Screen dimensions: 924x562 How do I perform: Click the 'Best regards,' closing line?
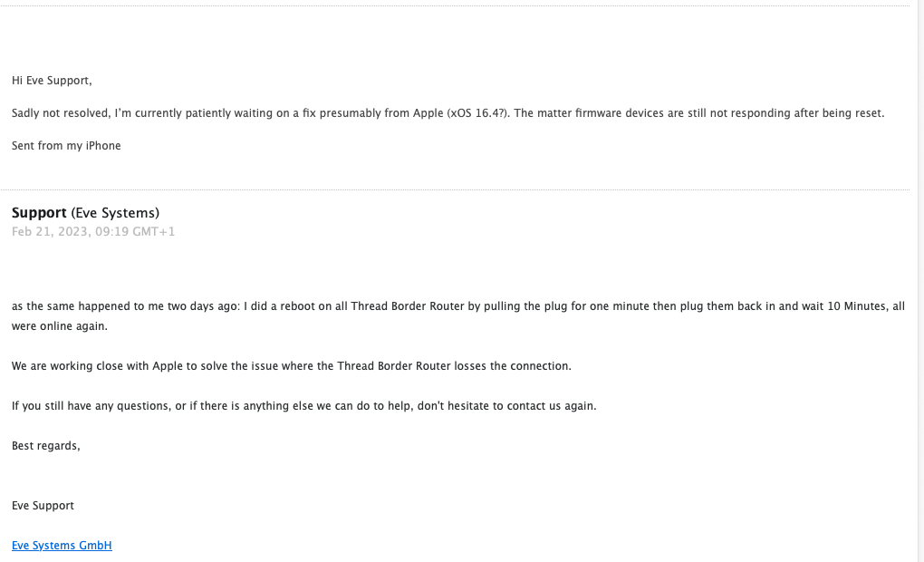(46, 446)
